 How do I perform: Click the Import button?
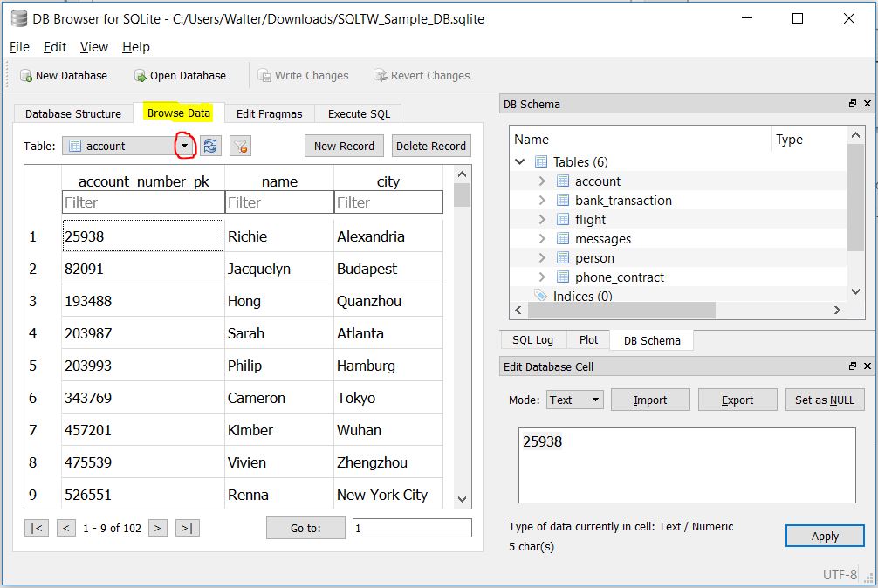click(650, 400)
